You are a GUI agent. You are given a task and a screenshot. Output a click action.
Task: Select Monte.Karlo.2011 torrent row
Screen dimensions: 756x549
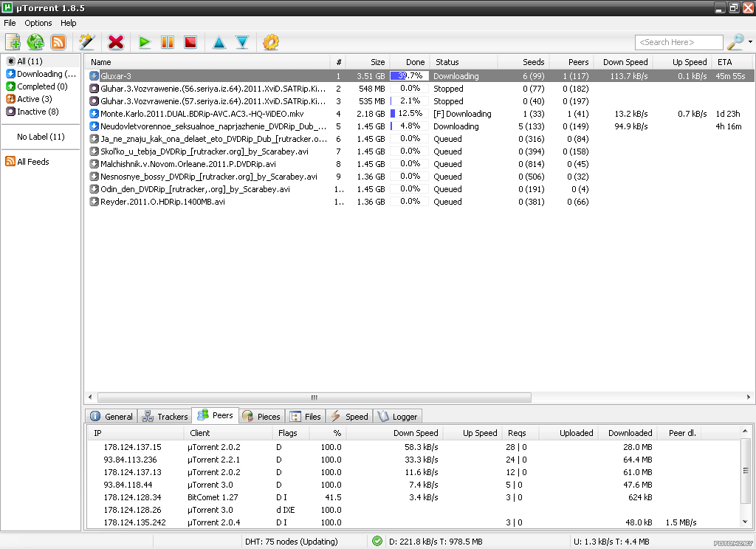tap(419, 113)
